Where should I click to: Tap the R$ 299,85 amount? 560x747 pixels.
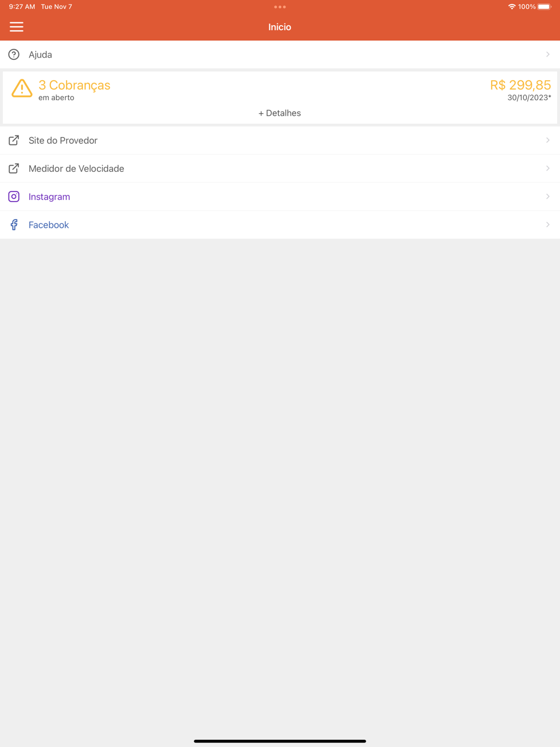point(520,85)
